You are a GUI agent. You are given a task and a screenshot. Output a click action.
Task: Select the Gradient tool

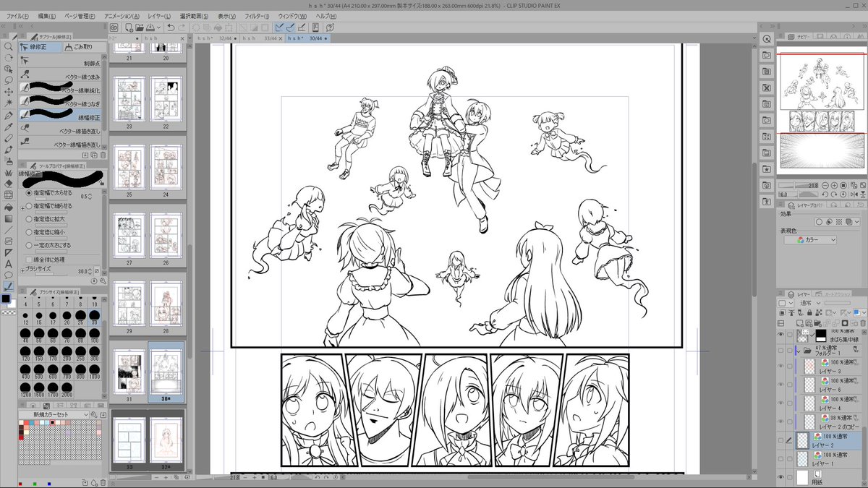click(x=8, y=218)
